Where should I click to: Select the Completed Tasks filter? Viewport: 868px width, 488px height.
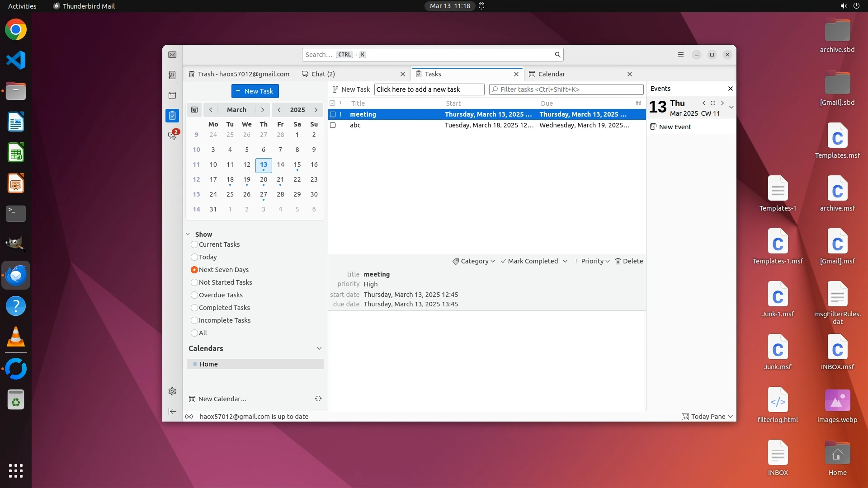click(x=194, y=308)
